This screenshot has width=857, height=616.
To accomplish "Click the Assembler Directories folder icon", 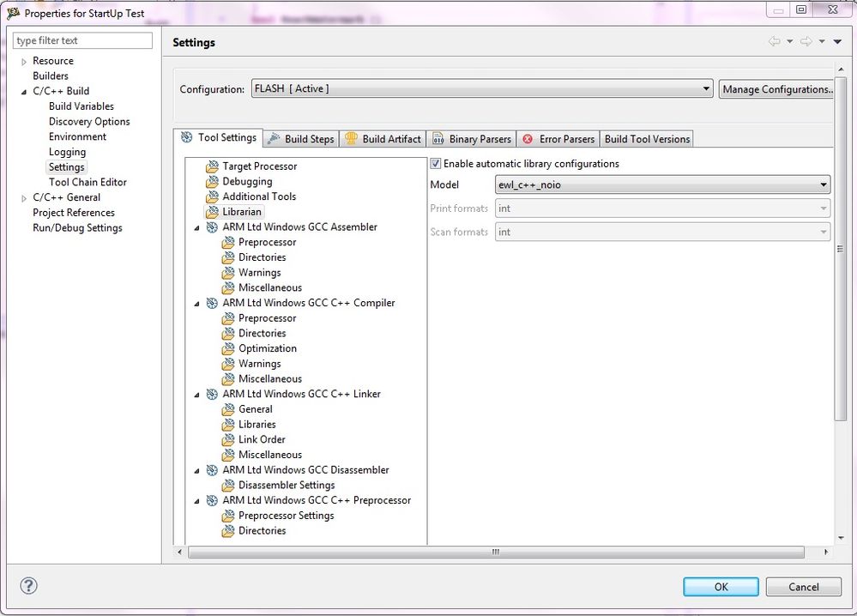I will pos(228,257).
